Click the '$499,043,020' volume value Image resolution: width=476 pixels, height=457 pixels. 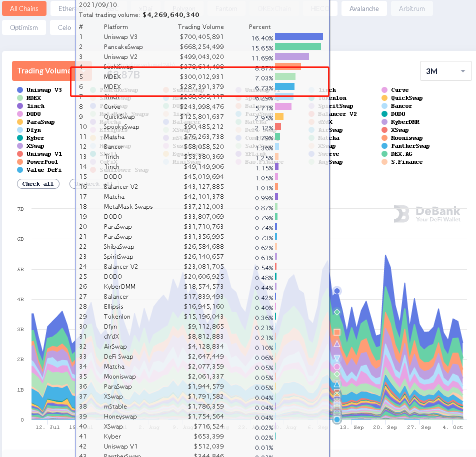click(x=202, y=57)
